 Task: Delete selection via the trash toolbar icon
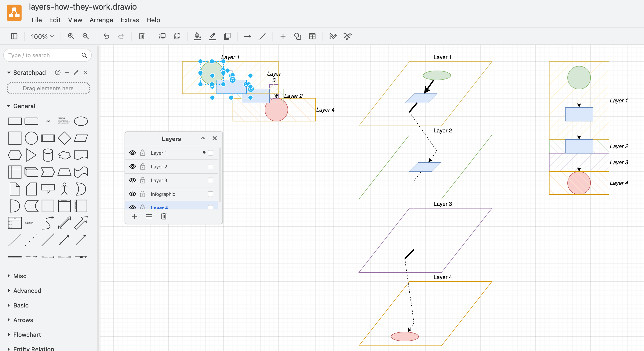[142, 36]
